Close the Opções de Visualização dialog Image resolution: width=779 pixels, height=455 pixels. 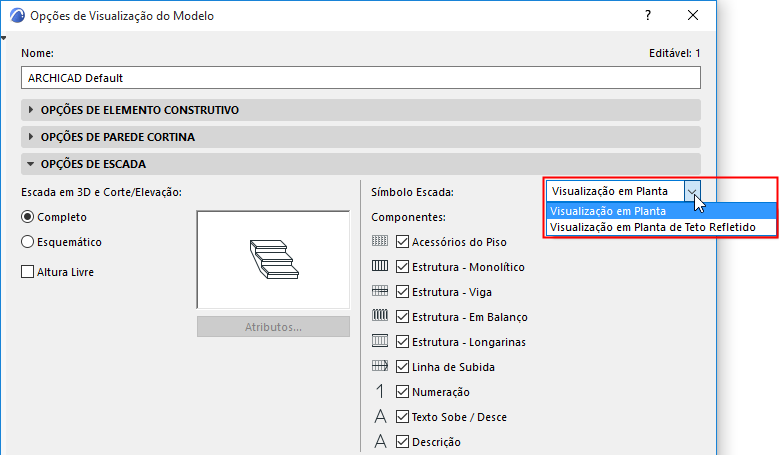693,15
